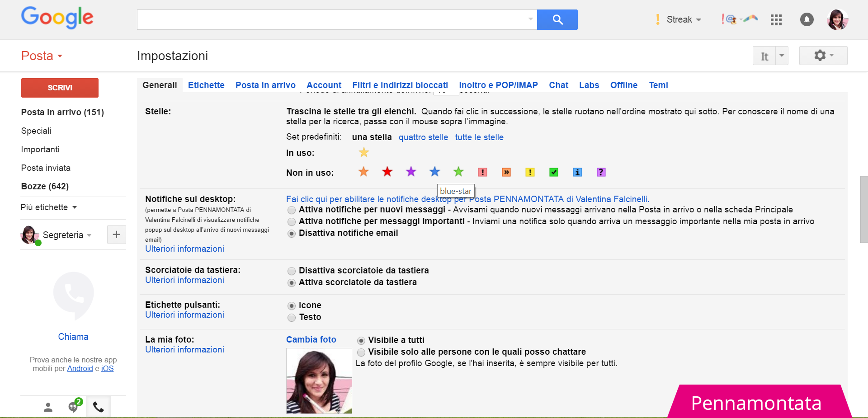The height and width of the screenshot is (418, 868).
Task: Click the blue search magnifier button
Action: point(557,20)
